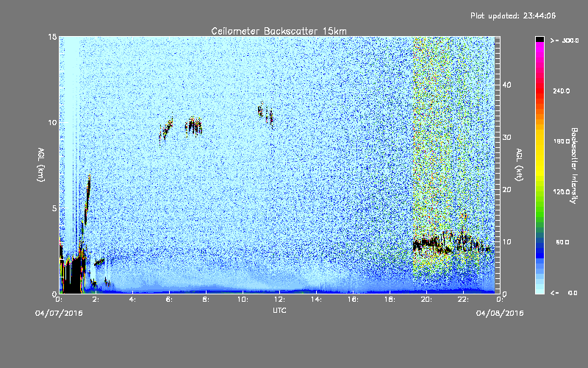
Task: Click the start date label 04/07/2016
Action: coord(59,314)
